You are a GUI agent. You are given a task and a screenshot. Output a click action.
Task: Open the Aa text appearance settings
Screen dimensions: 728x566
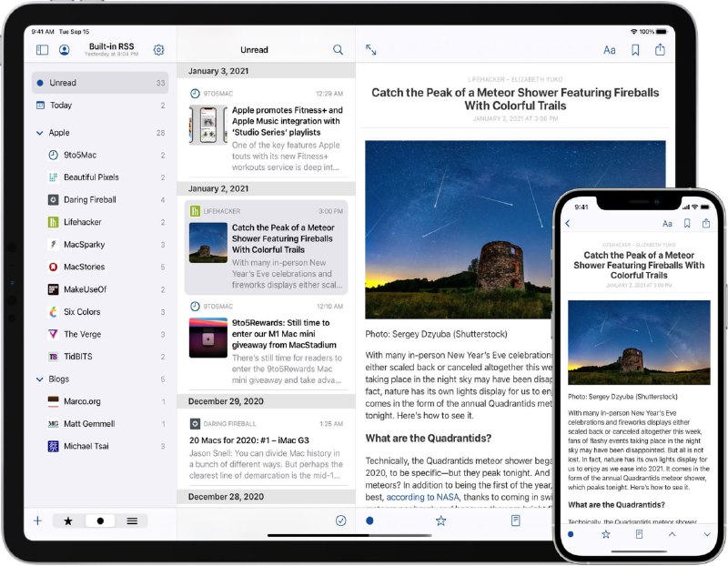[x=610, y=50]
